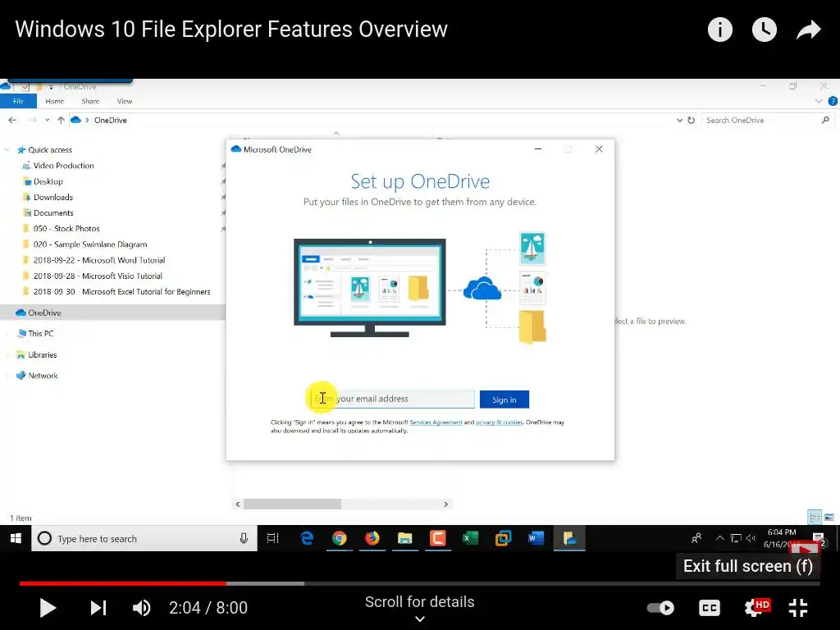Show hidden system tray icons
The width and height of the screenshot is (840, 630).
[720, 538]
